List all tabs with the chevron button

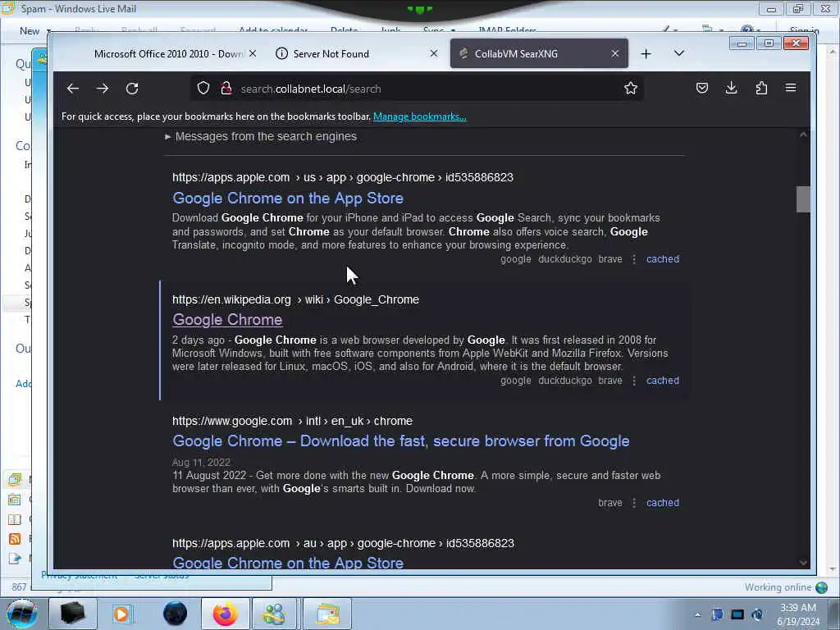point(678,53)
